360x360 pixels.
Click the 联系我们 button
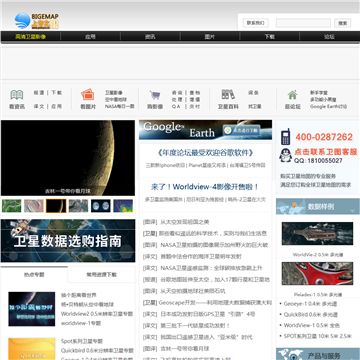[256, 23]
